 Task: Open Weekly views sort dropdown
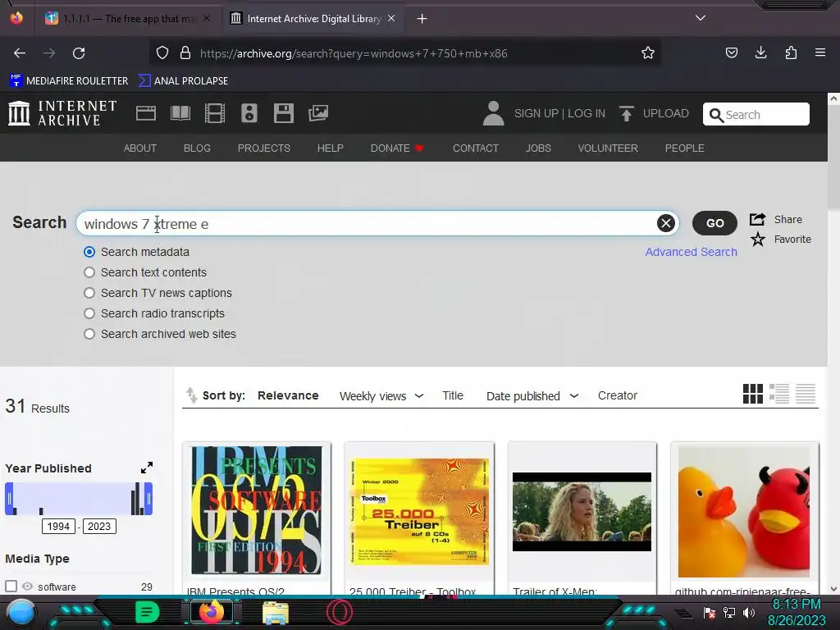pos(381,396)
